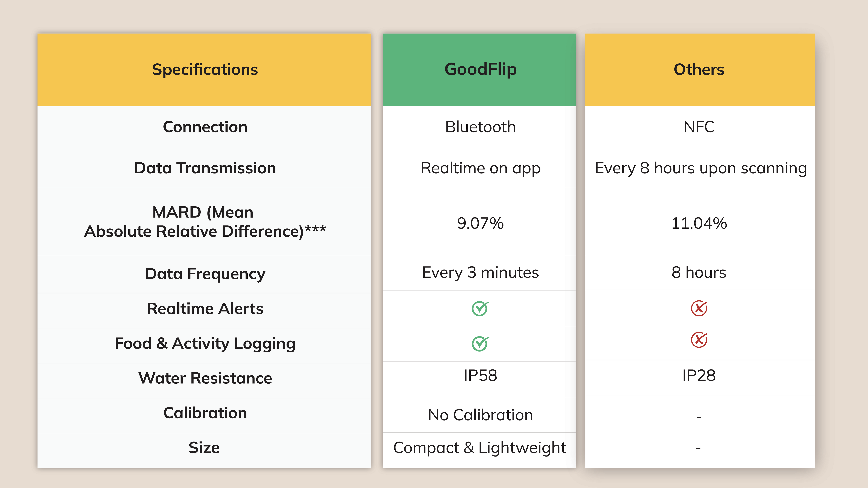
Task: Click the IP58 water resistance value
Action: click(x=480, y=375)
